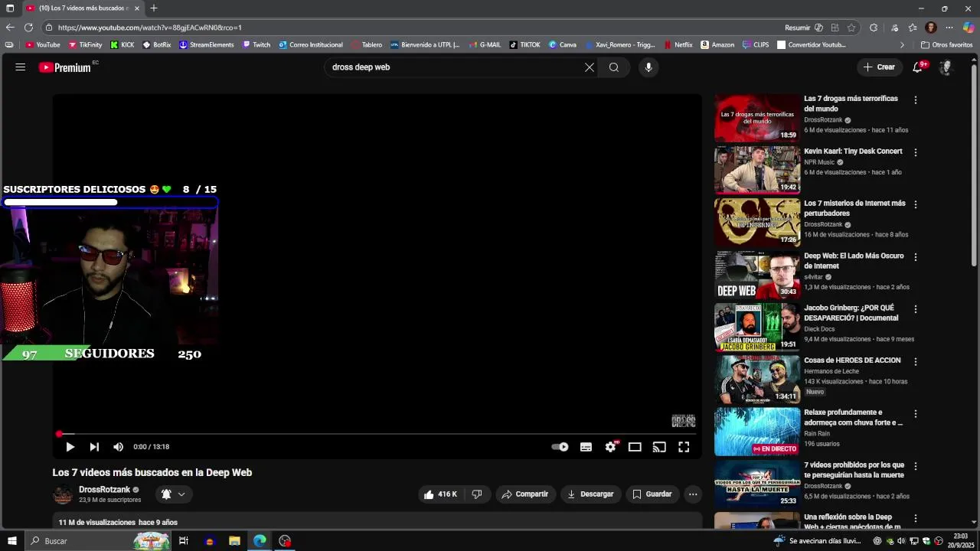The width and height of the screenshot is (980, 551).
Task: Open 7 videos prohibidos video title
Action: (x=854, y=470)
